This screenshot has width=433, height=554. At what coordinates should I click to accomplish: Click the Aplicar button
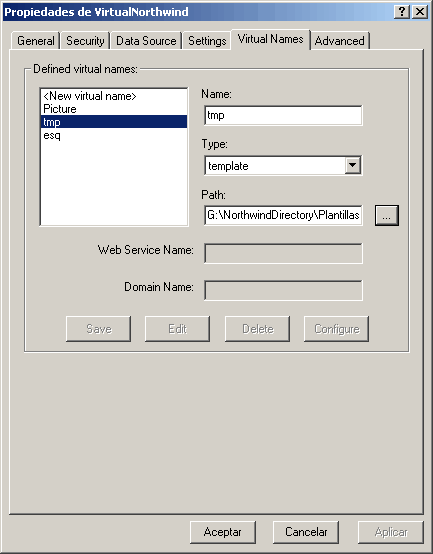tap(391, 532)
